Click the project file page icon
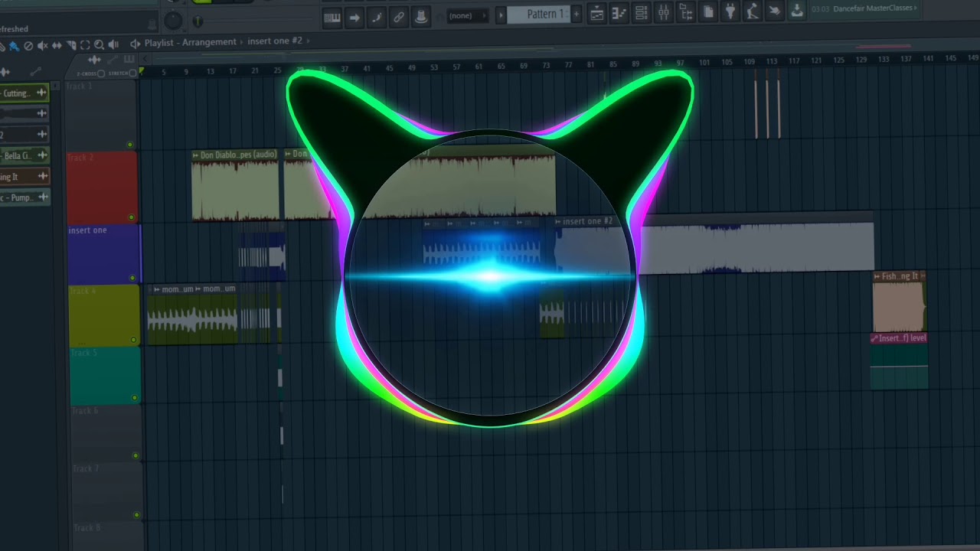Screen dimensions: 980x551 [708, 11]
